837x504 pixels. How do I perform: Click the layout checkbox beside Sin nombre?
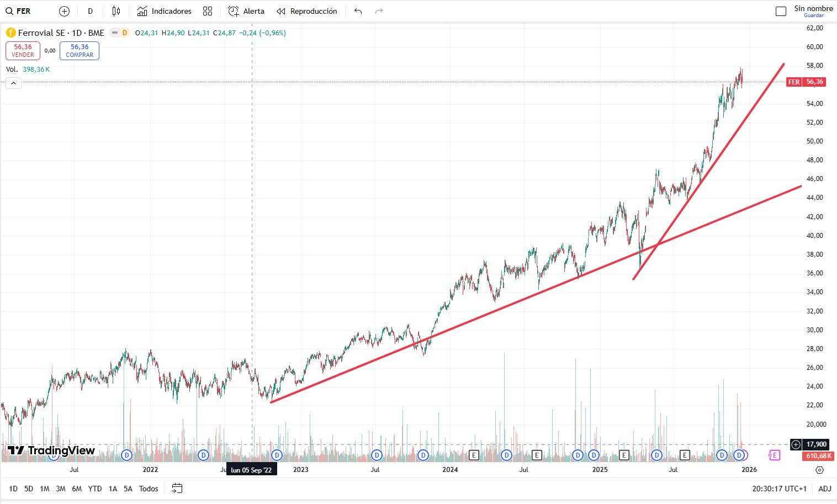[x=781, y=11]
